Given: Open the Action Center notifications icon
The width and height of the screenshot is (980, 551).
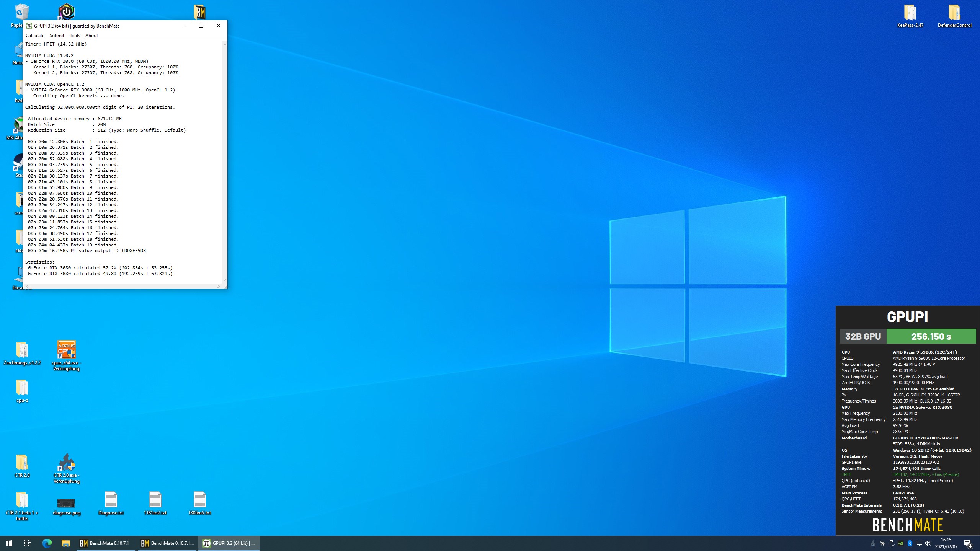Looking at the screenshot, I should click(x=968, y=543).
